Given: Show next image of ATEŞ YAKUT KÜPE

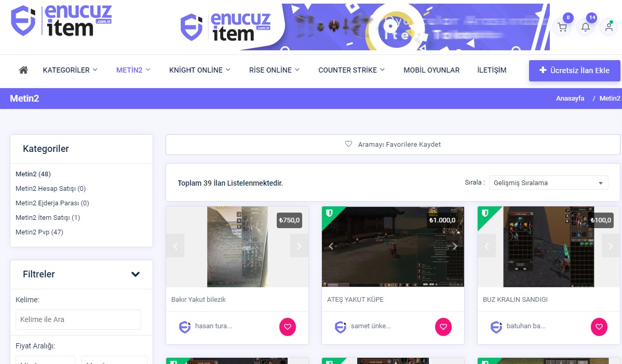Looking at the screenshot, I should click(x=455, y=246).
